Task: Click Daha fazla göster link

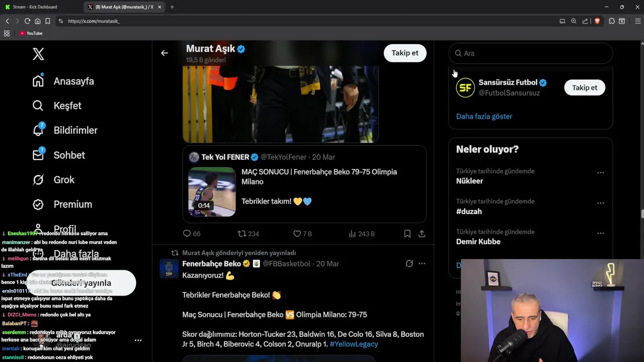Action: pos(484,116)
